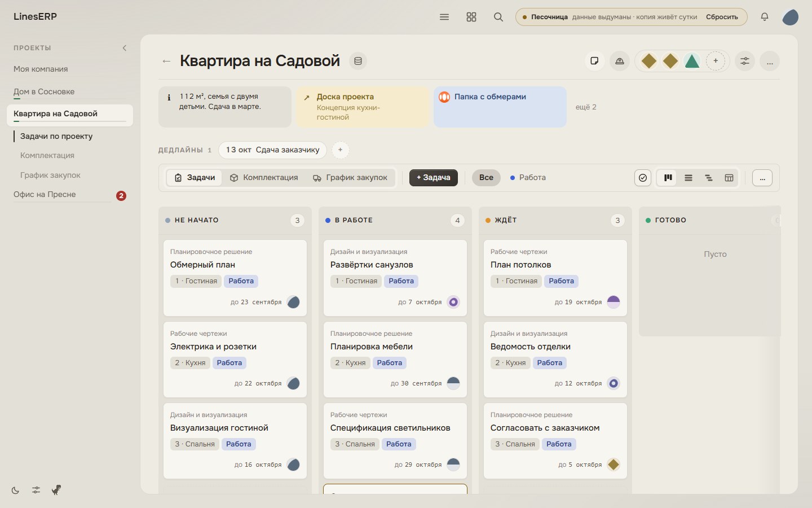This screenshot has width=812, height=508.
Task: Open the Обмерный план task card
Action: click(x=235, y=278)
